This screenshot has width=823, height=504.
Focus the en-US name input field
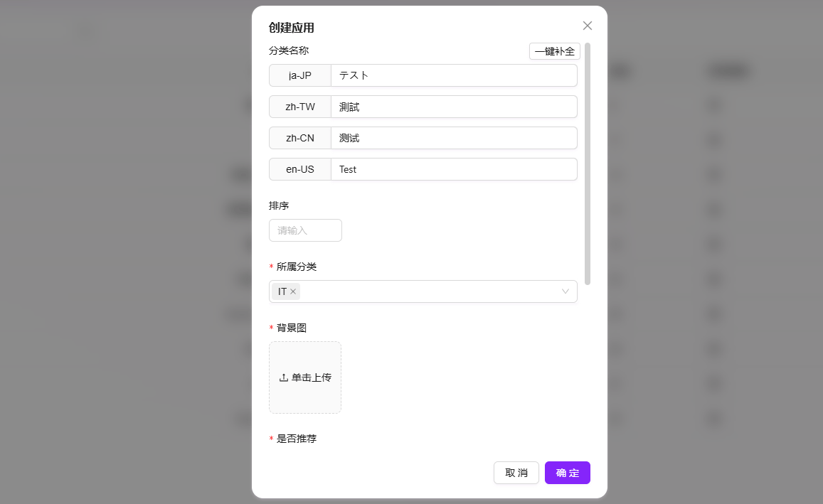[454, 169]
